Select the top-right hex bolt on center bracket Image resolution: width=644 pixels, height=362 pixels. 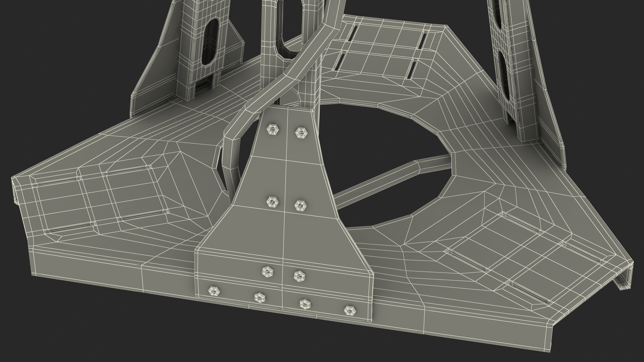point(302,132)
